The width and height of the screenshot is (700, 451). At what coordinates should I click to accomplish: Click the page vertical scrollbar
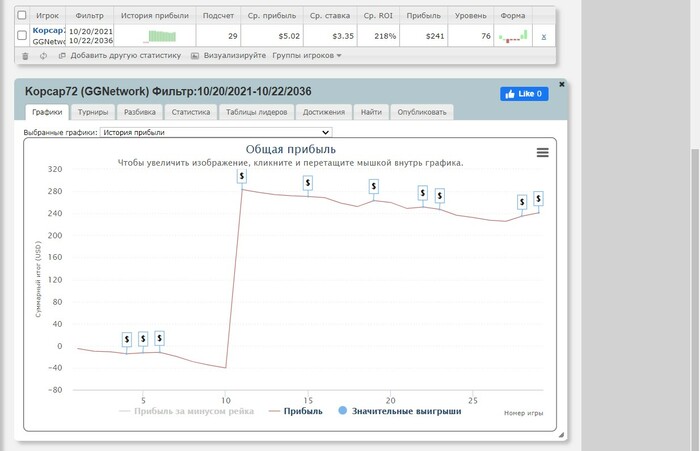coord(695,299)
